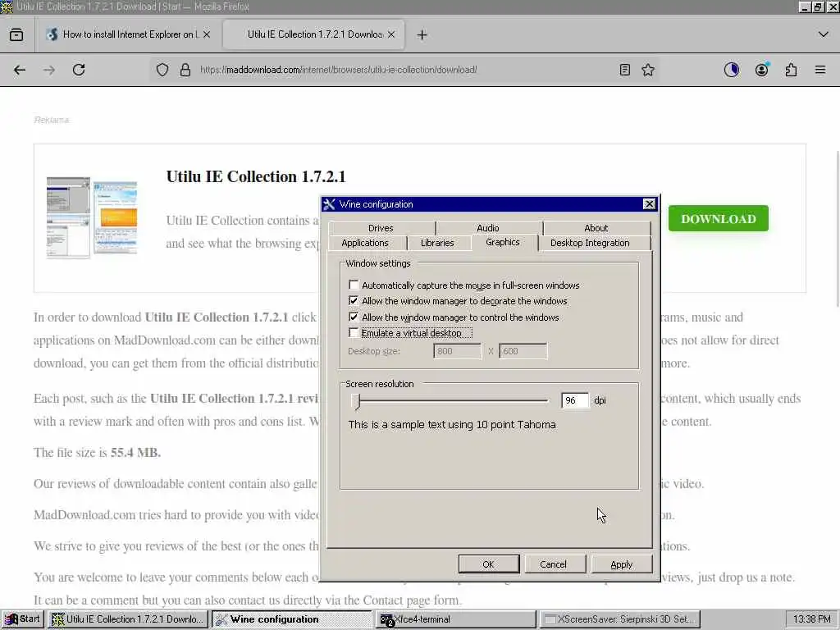The width and height of the screenshot is (840, 630).
Task: Click OK in Wine configuration
Action: click(x=488, y=564)
